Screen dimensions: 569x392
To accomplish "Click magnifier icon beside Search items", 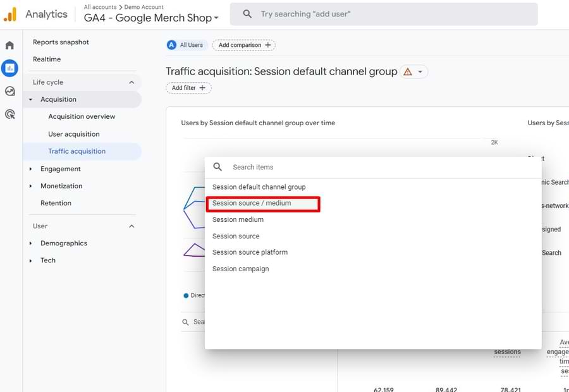I will tap(217, 167).
